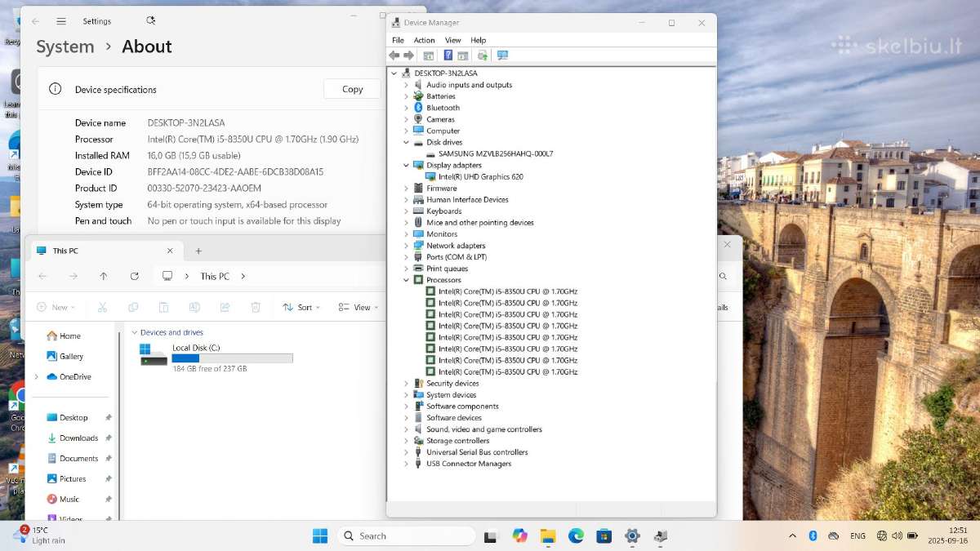
Task: Collapse the Processors category
Action: click(x=406, y=280)
